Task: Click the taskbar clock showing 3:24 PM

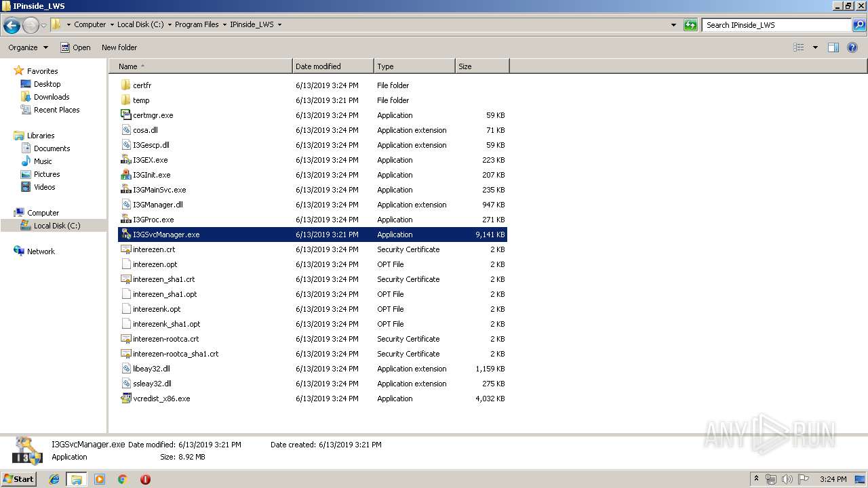Action: (833, 479)
